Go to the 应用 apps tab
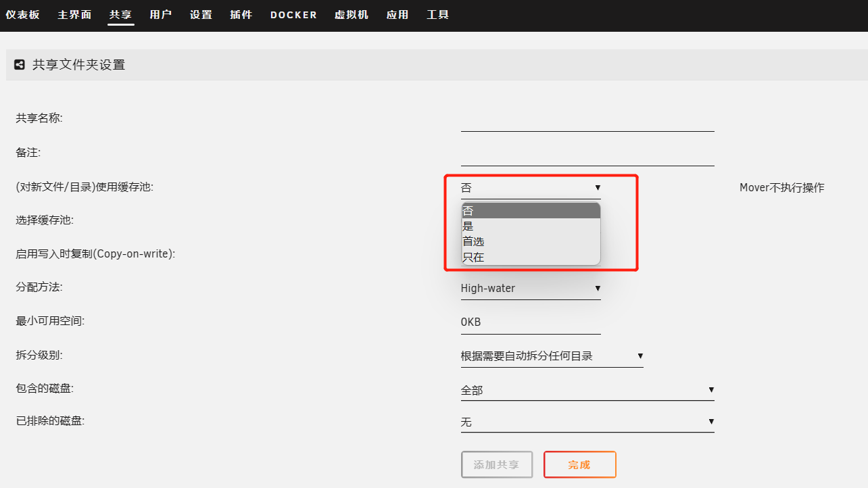 coord(397,15)
